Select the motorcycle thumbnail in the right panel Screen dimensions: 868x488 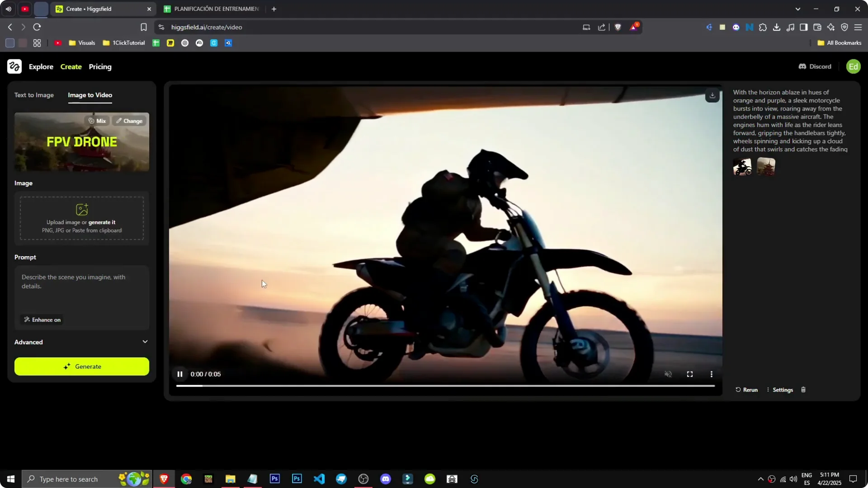pos(742,166)
